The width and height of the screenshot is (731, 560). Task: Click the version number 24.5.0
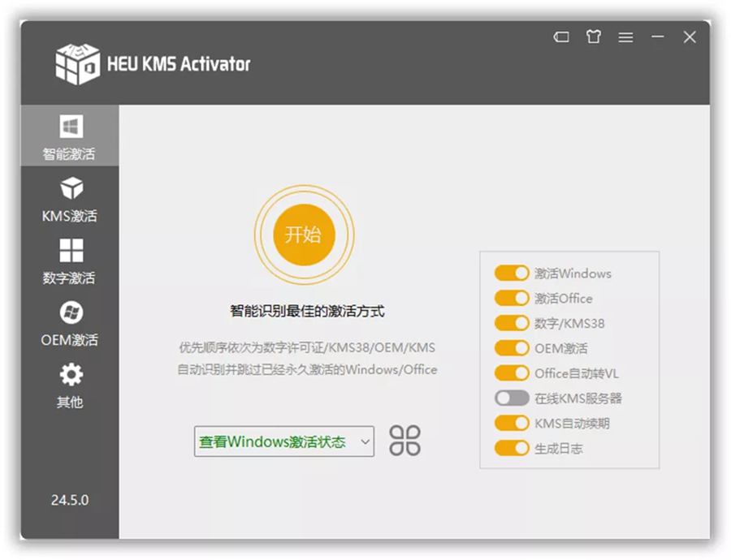70,501
